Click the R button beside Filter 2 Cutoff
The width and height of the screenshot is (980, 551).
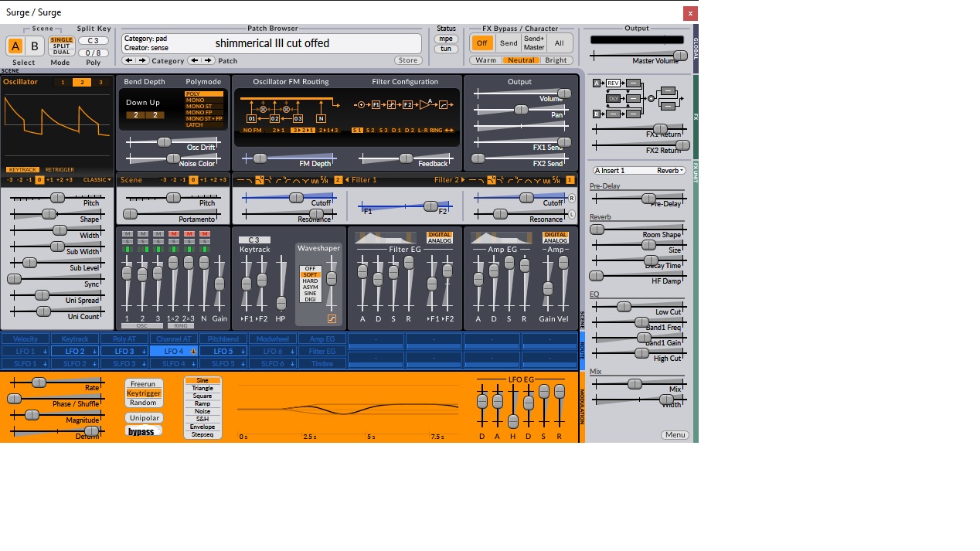(x=572, y=199)
